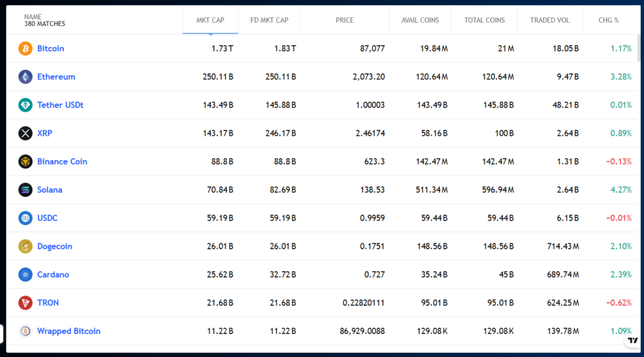
Task: Click the USDC logo icon
Action: pos(25,218)
